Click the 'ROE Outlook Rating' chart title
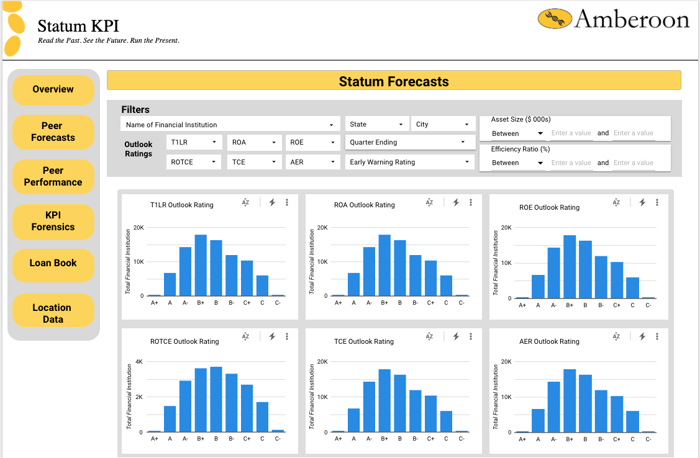The width and height of the screenshot is (700, 458). 549,208
